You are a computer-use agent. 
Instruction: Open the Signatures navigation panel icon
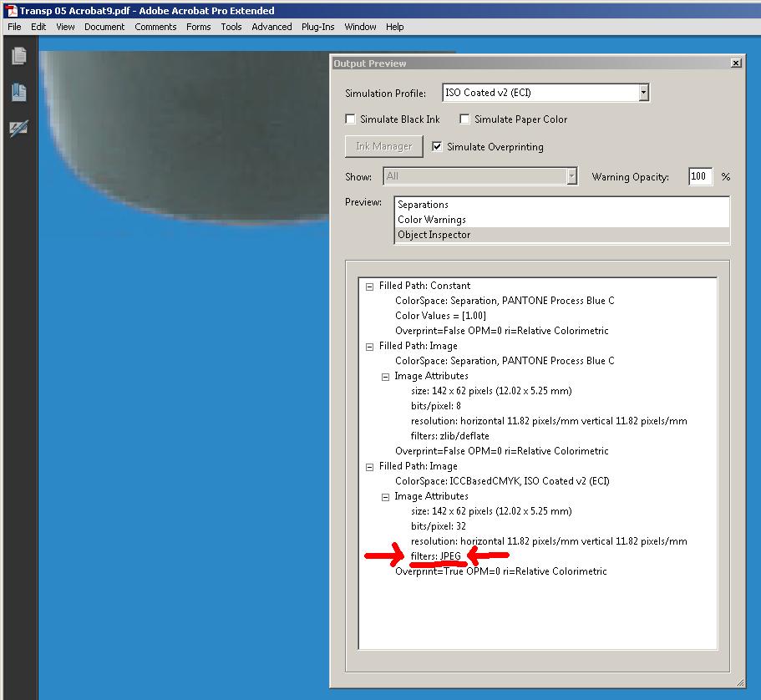click(19, 129)
